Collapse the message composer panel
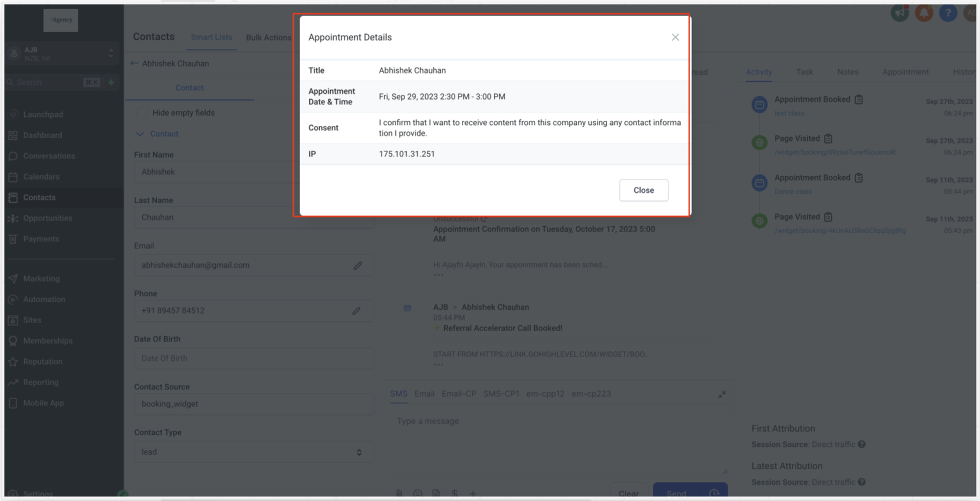The image size is (980, 501). [x=722, y=394]
